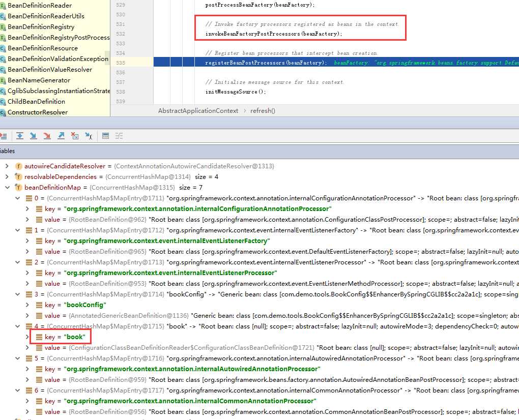Image resolution: width=519 pixels, height=420 pixels.
Task: Click the field icon beside resolvableDependencies
Action: [x=18, y=177]
